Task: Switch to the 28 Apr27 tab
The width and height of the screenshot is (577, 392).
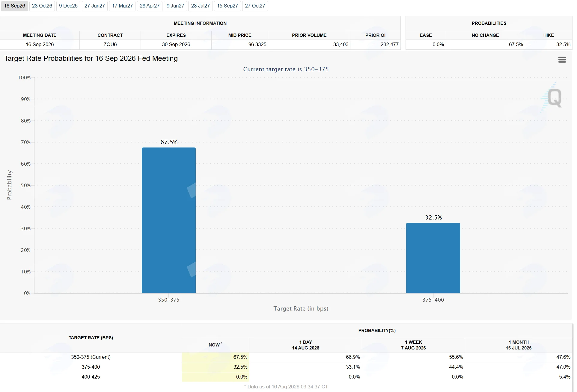Action: pyautogui.click(x=150, y=6)
